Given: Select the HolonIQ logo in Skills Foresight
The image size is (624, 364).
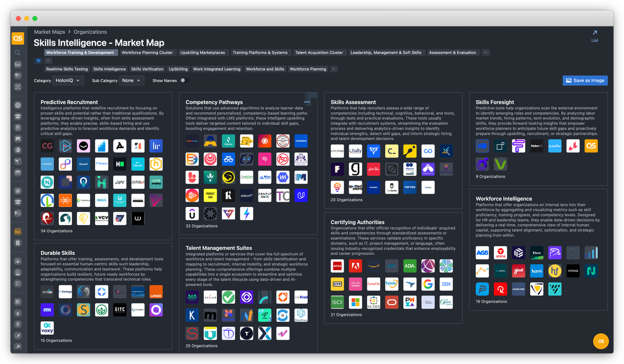Looking at the screenshot, I should click(x=537, y=146).
